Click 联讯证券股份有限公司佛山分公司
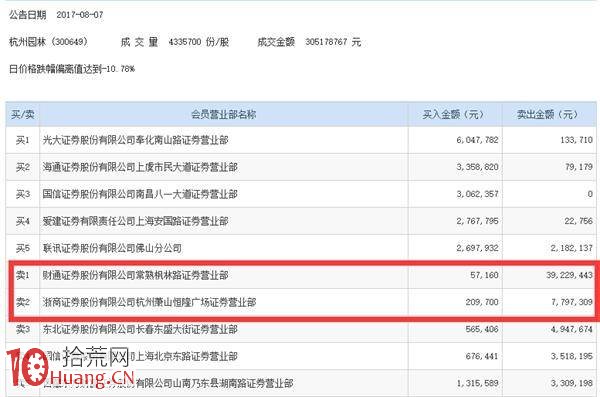Screen dimensions: 600x397 click(112, 248)
